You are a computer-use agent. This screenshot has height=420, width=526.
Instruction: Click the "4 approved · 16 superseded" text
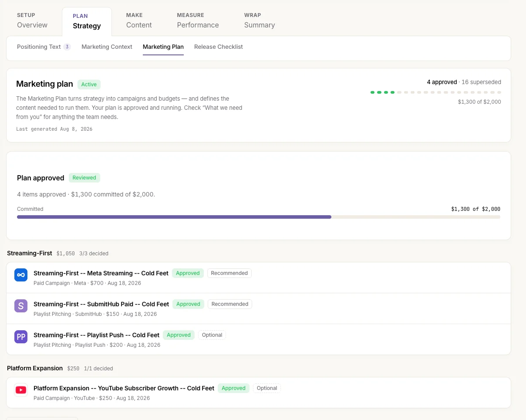[x=464, y=82]
